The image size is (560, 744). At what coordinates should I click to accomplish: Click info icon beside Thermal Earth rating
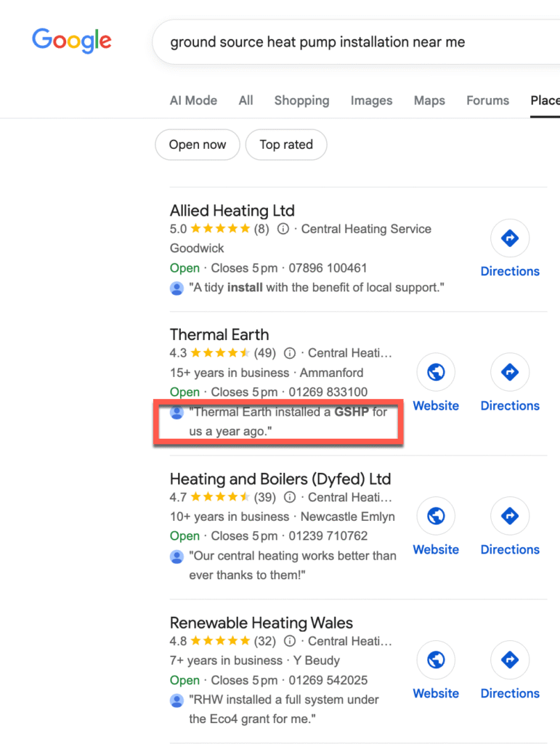[290, 354]
